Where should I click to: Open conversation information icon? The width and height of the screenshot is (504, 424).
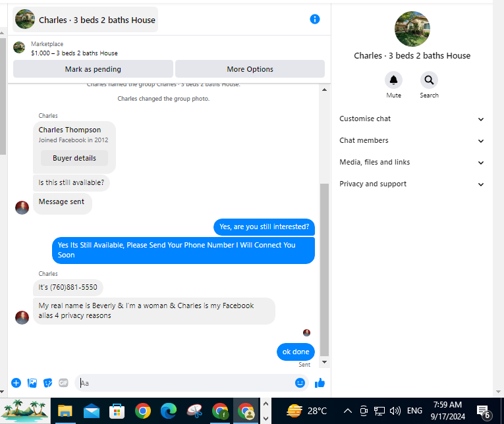315,19
